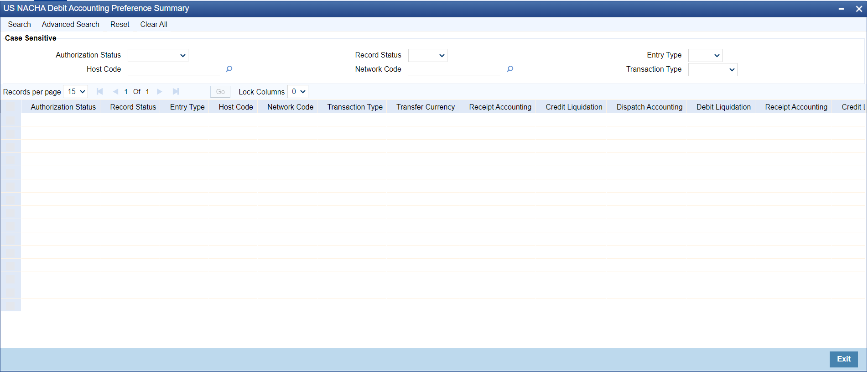Go to next page arrow icon

(160, 92)
